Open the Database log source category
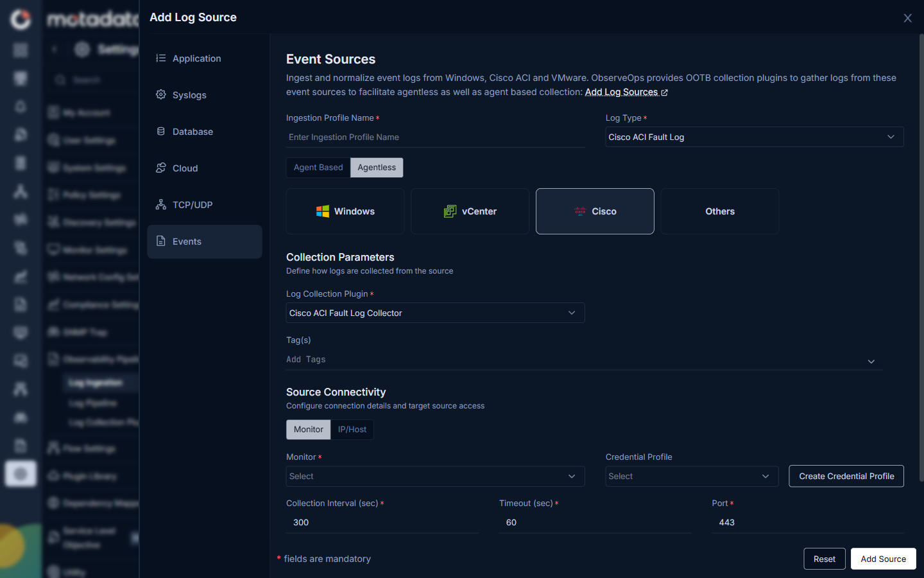This screenshot has height=578, width=924. (204, 132)
